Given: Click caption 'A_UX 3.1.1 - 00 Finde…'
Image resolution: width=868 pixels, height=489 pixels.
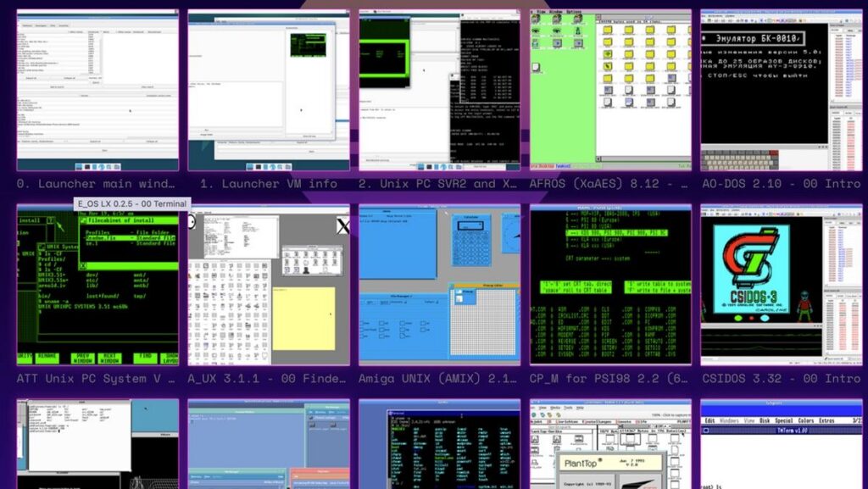Looking at the screenshot, I should pyautogui.click(x=267, y=379).
